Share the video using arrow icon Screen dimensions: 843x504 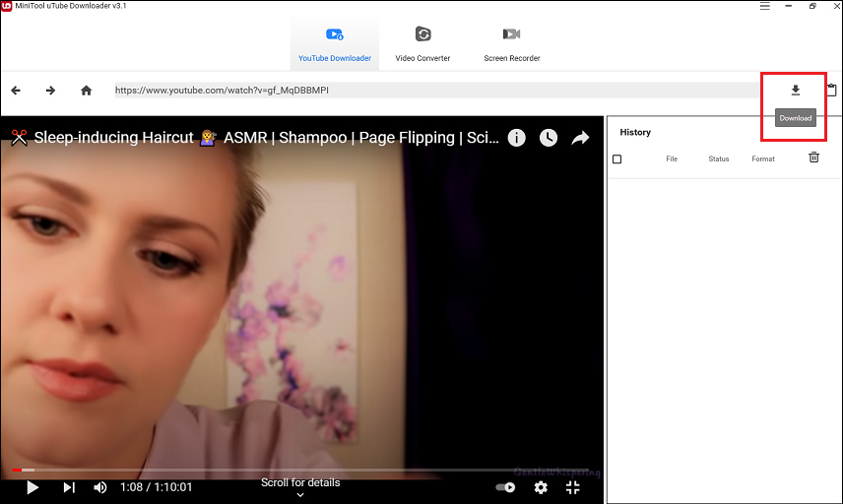[x=580, y=138]
